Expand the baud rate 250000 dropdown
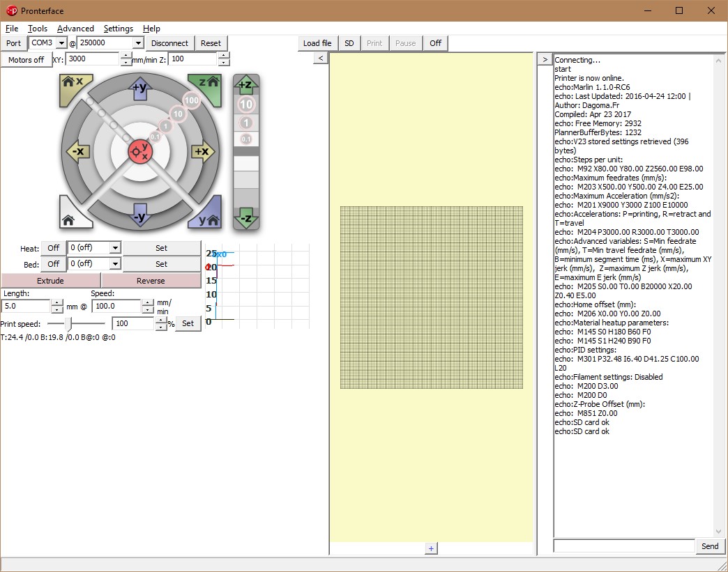 click(x=137, y=43)
